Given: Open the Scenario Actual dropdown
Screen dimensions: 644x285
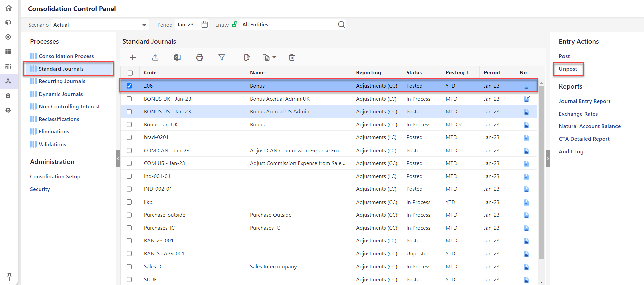Looking at the screenshot, I should coord(100,25).
